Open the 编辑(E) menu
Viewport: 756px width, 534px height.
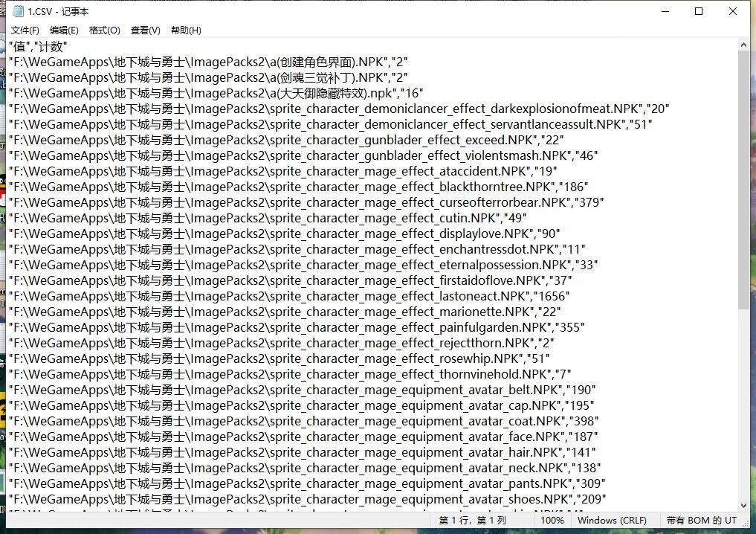64,30
